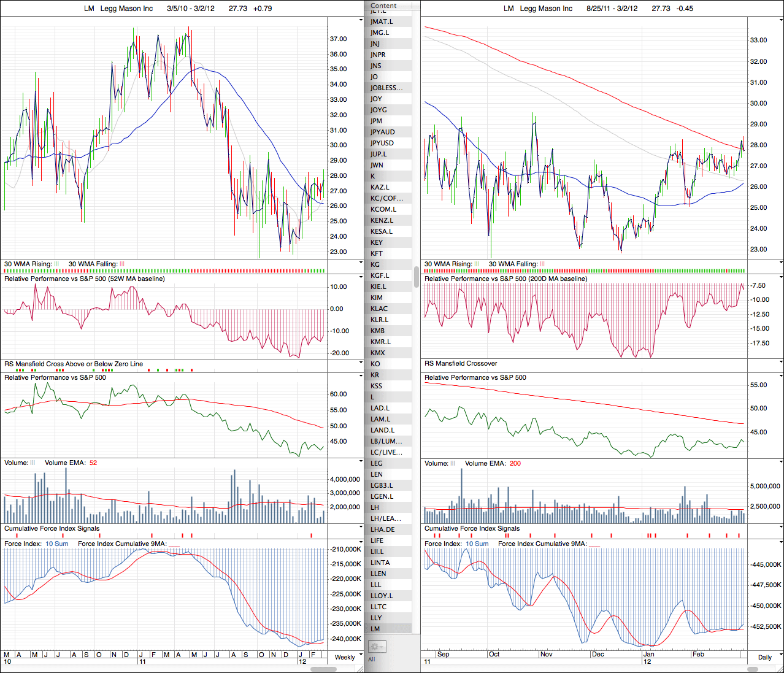The width and height of the screenshot is (784, 673).
Task: Open the gear action menu below symbol list
Action: coord(376,647)
